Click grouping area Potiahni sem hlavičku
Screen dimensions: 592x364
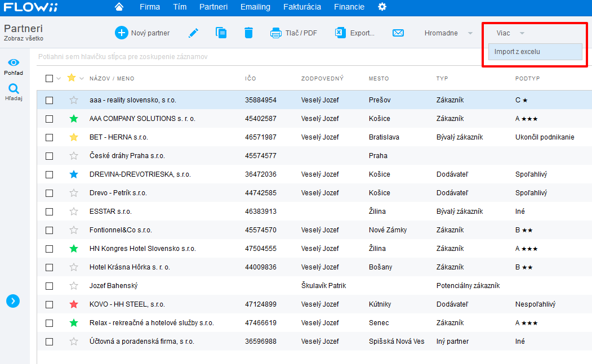(x=123, y=57)
